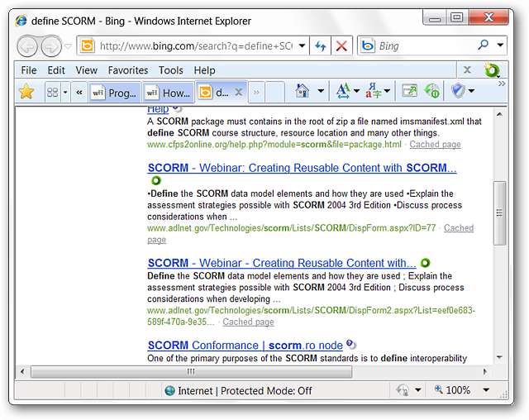Screen dimensions: 529x420
Task: Click the green circular arrow toolbar icon
Action: click(x=431, y=92)
